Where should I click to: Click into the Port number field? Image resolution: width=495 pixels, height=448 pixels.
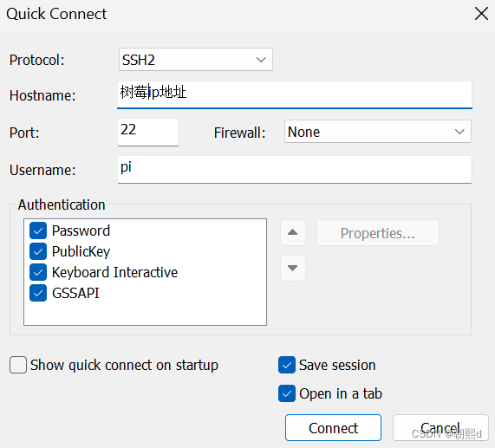(148, 133)
